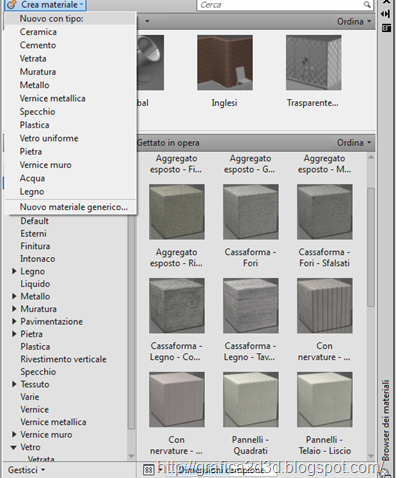Image resolution: width=396 pixels, height=478 pixels.
Task: Select Esterni in the library tree
Action: [33, 234]
